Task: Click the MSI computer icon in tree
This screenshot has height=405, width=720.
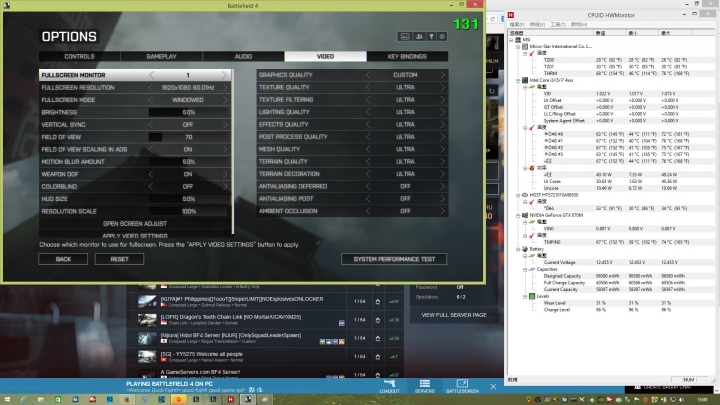Action: coord(518,40)
